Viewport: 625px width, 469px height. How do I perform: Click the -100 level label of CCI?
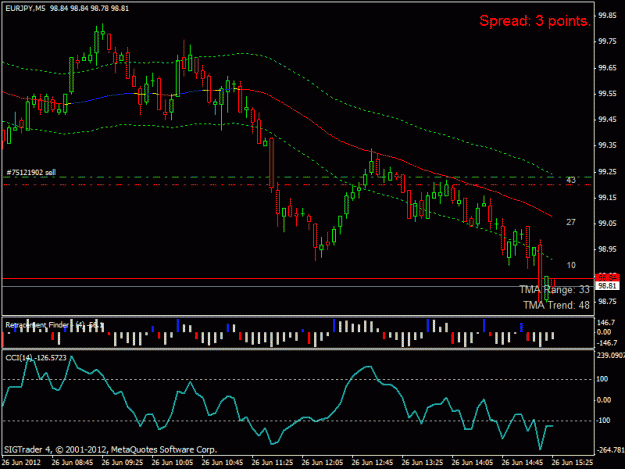click(x=603, y=420)
